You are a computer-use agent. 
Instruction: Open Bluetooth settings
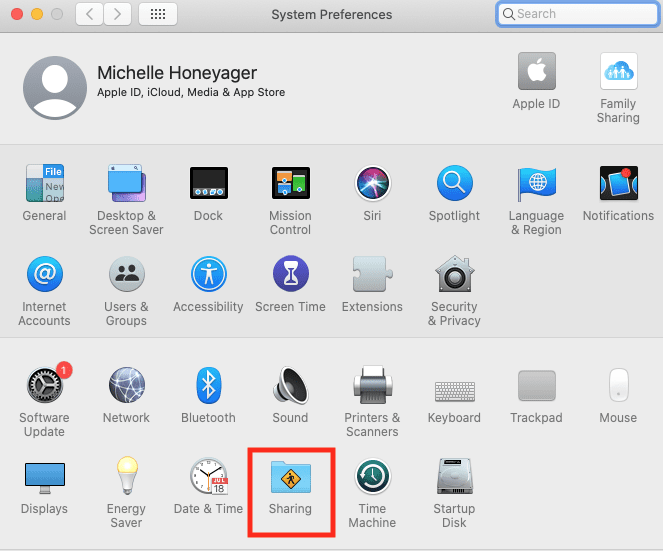(208, 386)
